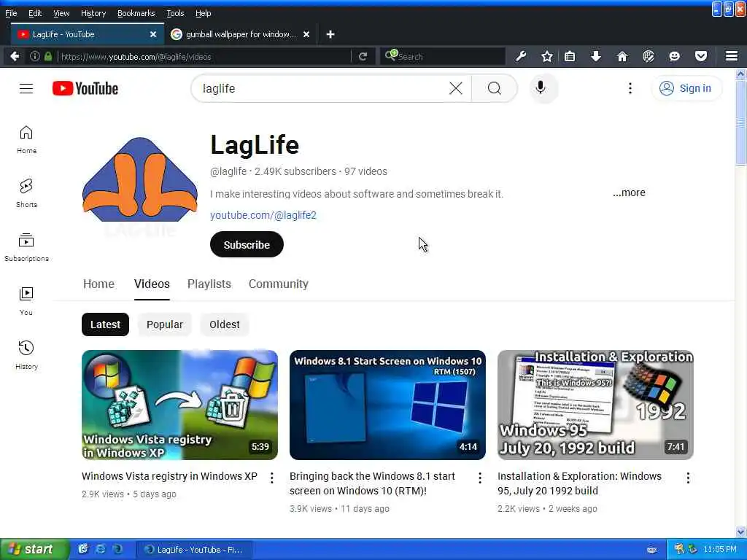Open the View menu
Viewport: 747px width, 560px height.
61,13
